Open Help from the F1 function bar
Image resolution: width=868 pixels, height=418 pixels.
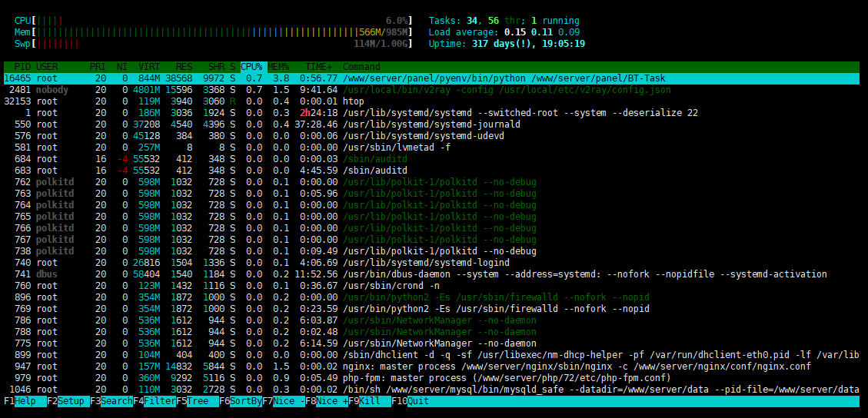[x=31, y=401]
